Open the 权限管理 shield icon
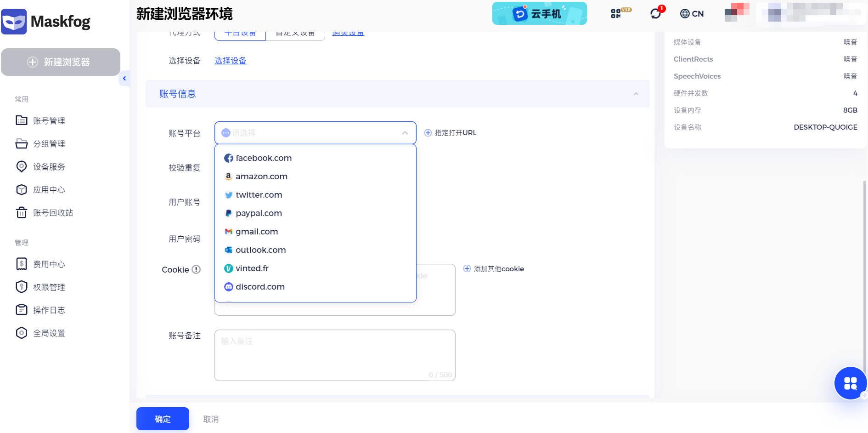 [22, 287]
